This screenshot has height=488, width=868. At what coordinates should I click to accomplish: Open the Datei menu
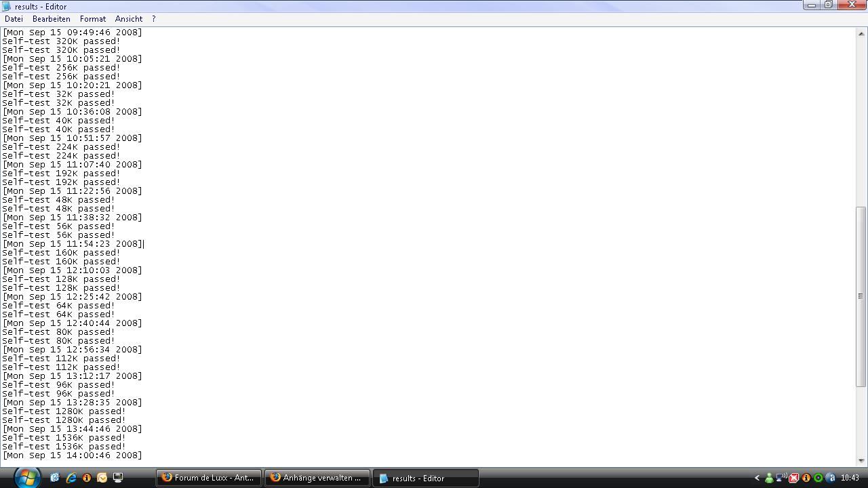[14, 19]
